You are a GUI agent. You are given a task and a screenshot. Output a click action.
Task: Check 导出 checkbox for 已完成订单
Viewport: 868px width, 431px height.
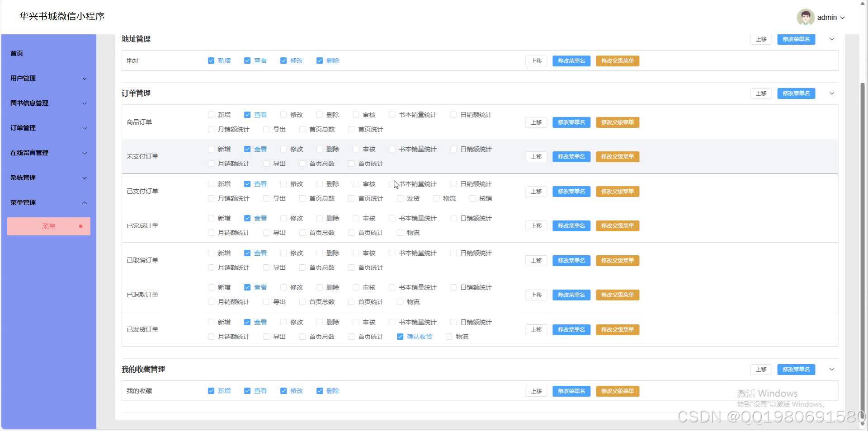click(x=266, y=233)
